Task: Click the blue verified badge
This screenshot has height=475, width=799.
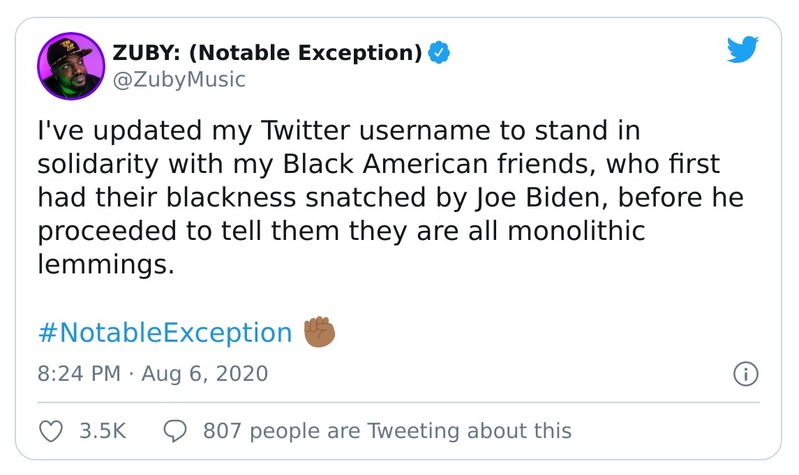Action: 437,53
